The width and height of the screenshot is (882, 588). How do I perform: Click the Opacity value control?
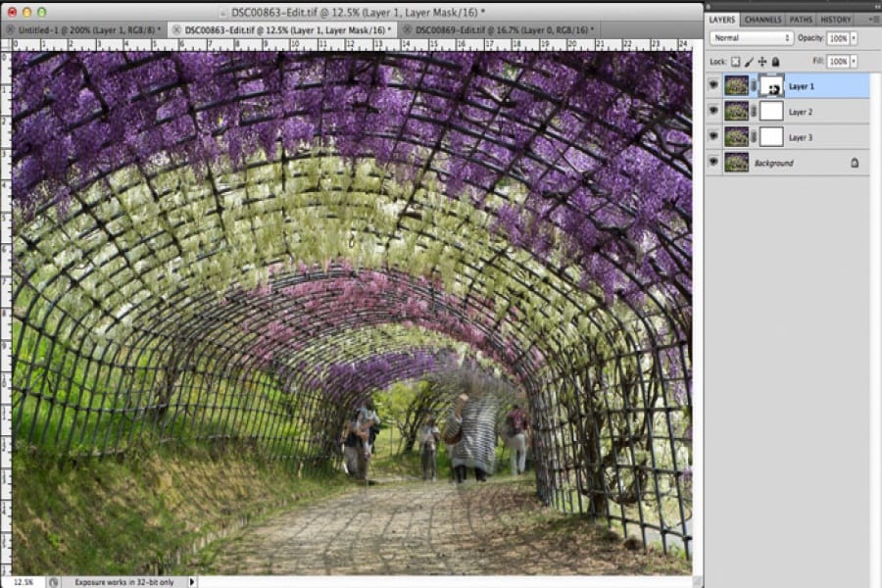pyautogui.click(x=841, y=38)
